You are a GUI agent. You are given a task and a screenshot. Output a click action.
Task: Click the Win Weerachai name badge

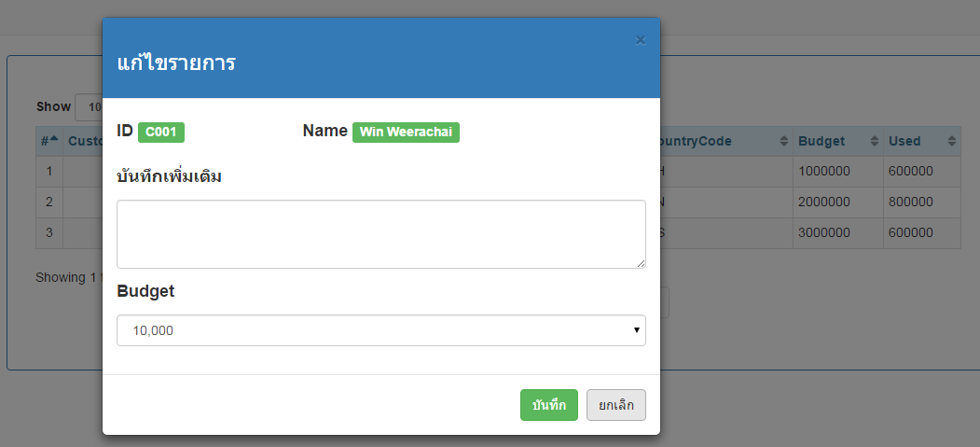[x=406, y=133]
